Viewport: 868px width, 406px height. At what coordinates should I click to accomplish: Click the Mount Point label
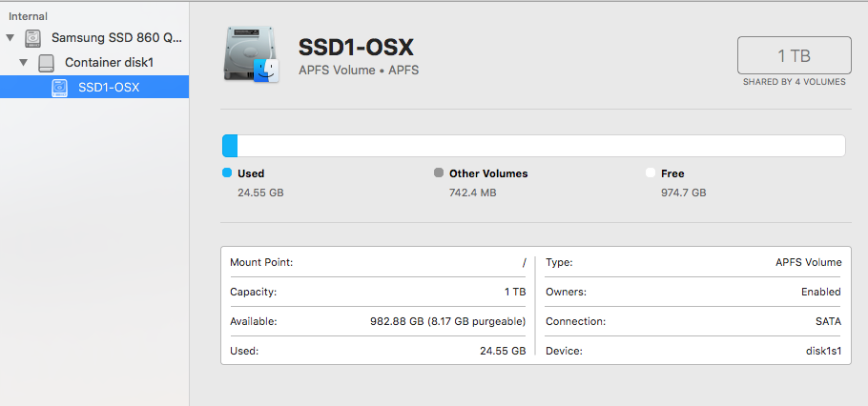(261, 262)
